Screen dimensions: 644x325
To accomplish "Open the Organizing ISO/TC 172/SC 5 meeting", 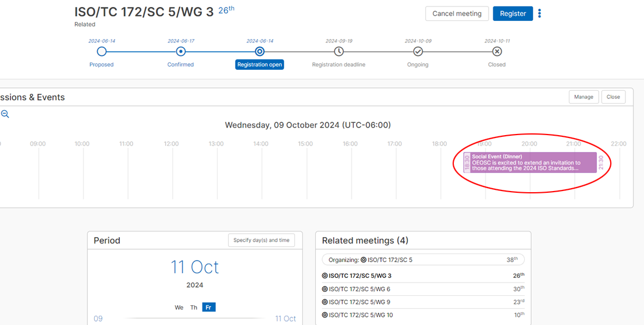I will point(423,260).
